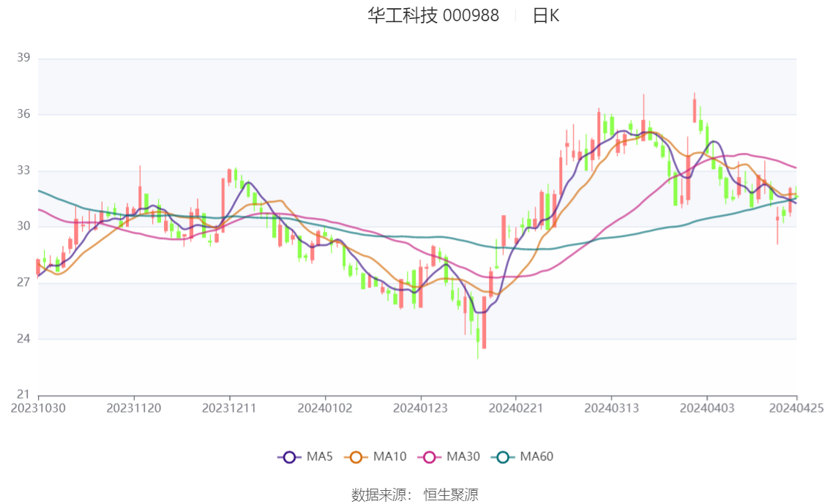Click x-axis date label 20231030
The image size is (830, 504).
[38, 407]
